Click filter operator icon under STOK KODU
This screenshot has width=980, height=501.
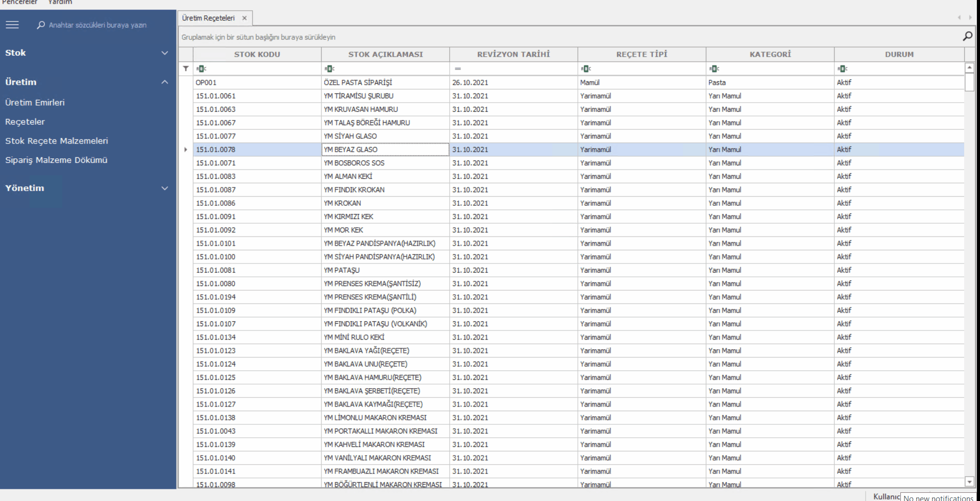click(x=201, y=68)
